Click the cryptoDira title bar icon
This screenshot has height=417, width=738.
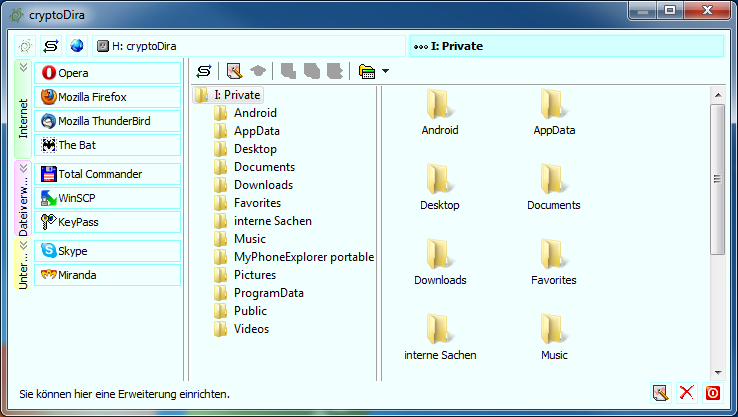(x=16, y=15)
